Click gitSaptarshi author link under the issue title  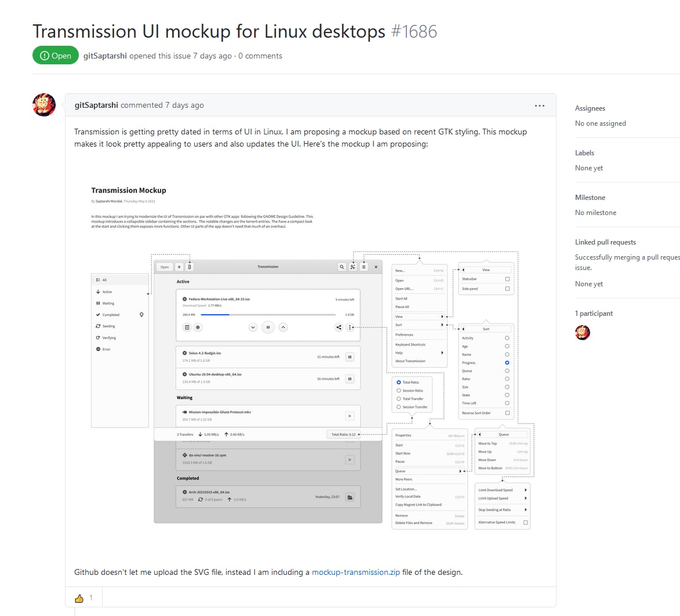pos(105,56)
